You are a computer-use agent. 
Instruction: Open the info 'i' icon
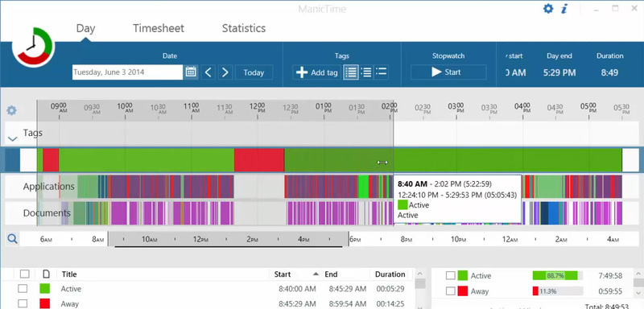564,9
